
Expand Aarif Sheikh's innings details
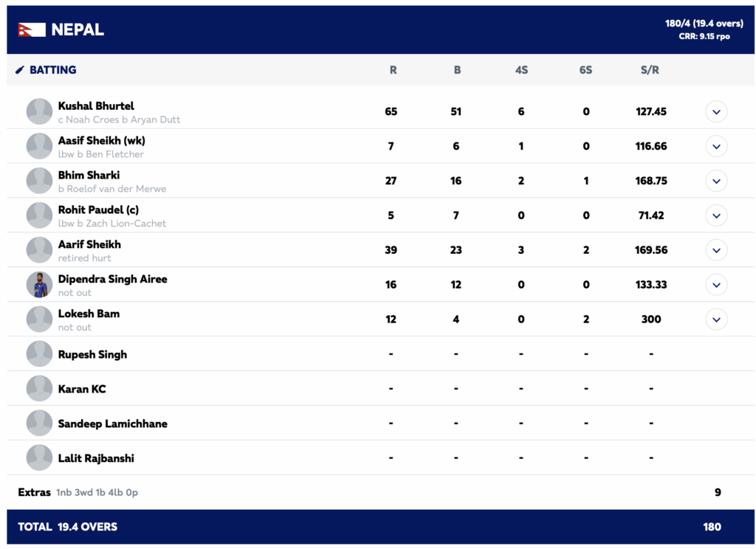[x=716, y=250]
